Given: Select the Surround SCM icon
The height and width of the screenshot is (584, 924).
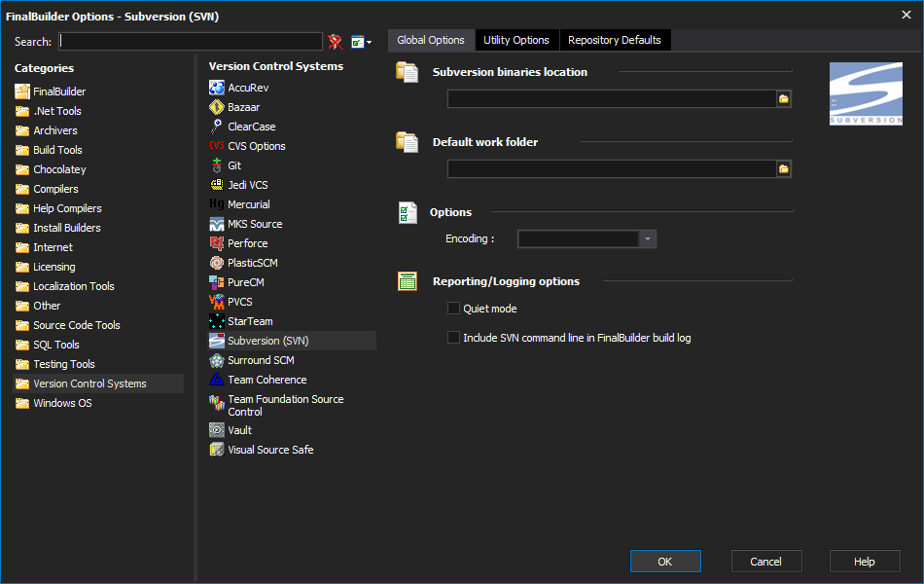Looking at the screenshot, I should [217, 360].
